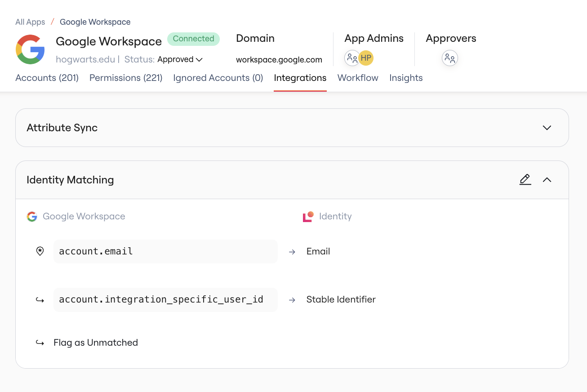The width and height of the screenshot is (587, 392).
Task: Click the small Google icon beside the Google Workspace column header
Action: (x=32, y=217)
